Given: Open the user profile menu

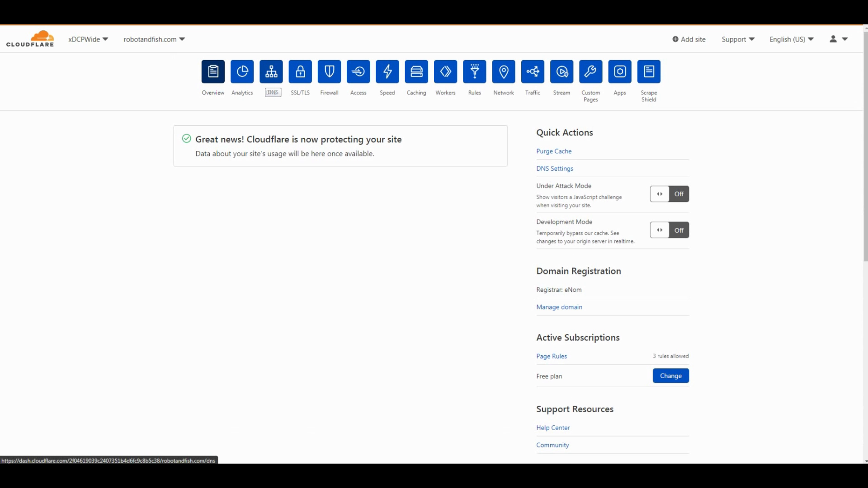Looking at the screenshot, I should (x=838, y=39).
